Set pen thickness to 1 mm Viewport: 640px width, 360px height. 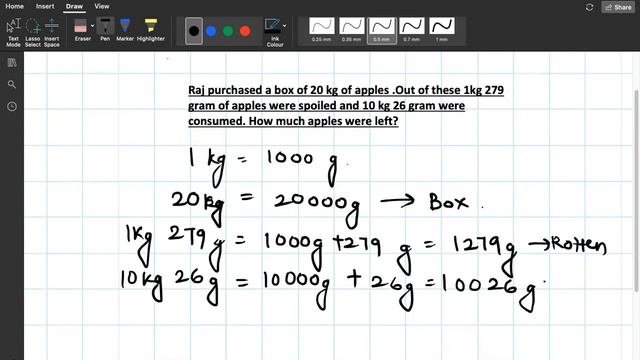coord(442,30)
